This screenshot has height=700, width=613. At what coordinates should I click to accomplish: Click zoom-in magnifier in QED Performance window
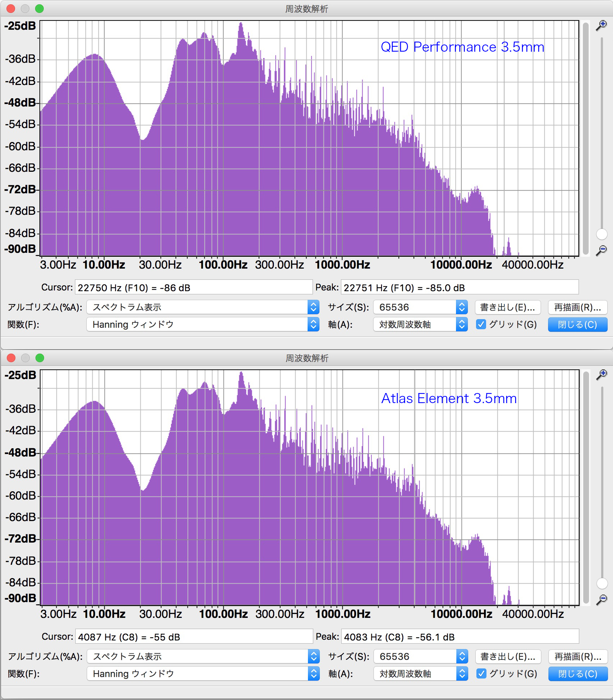[x=601, y=25]
